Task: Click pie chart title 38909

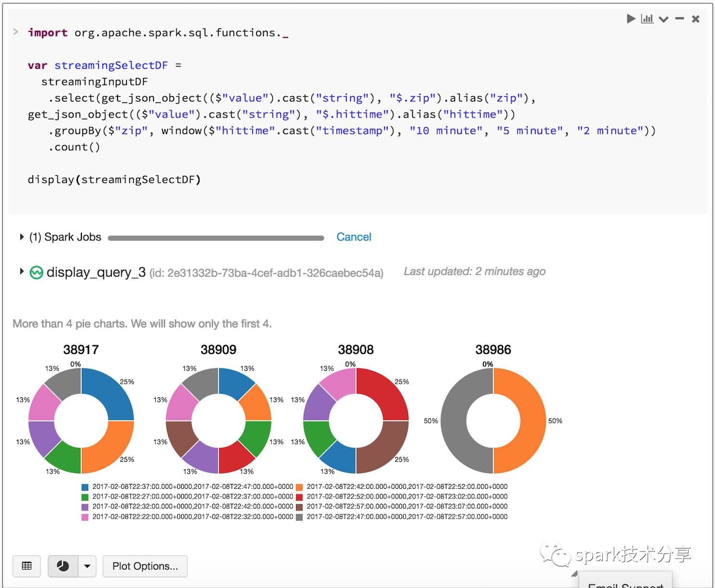Action: 219,350
